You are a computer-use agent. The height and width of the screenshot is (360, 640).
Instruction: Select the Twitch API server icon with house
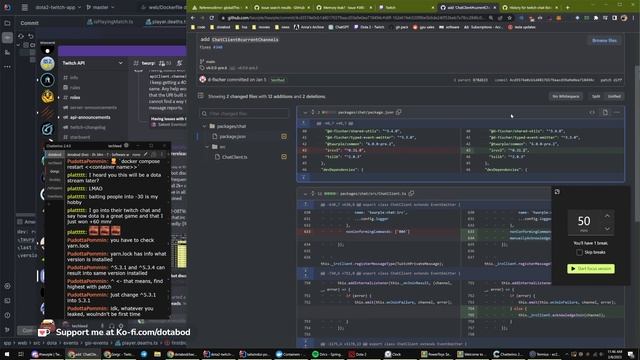47,80
